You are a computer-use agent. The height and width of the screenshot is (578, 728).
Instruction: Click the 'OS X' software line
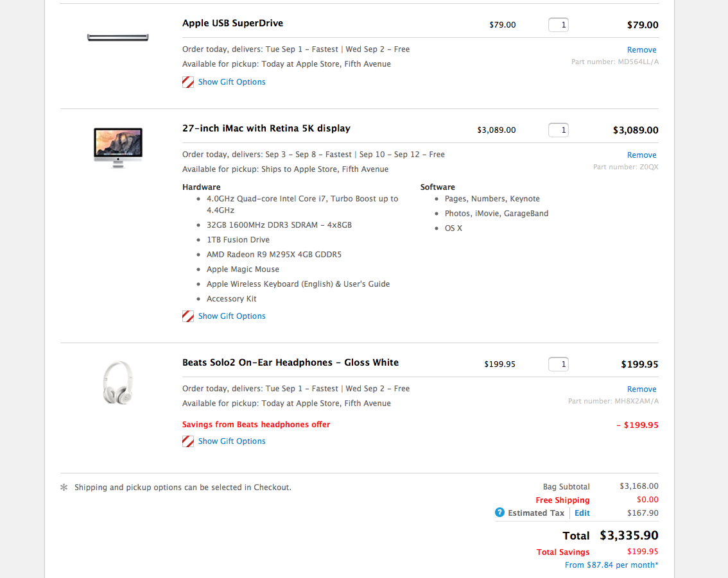point(453,228)
